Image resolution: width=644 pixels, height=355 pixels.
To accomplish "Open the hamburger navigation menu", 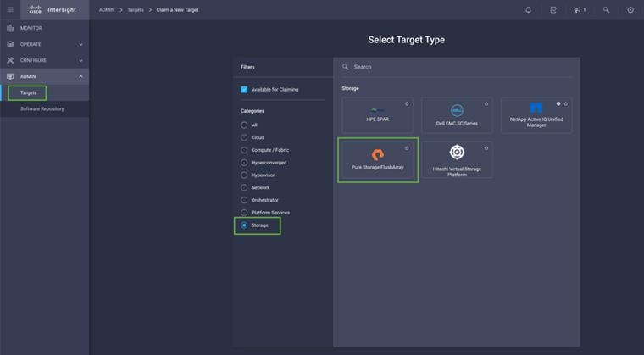I will (10, 10).
